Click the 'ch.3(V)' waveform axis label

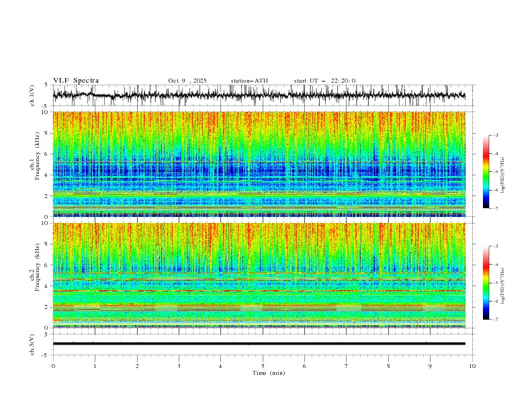coord(32,345)
